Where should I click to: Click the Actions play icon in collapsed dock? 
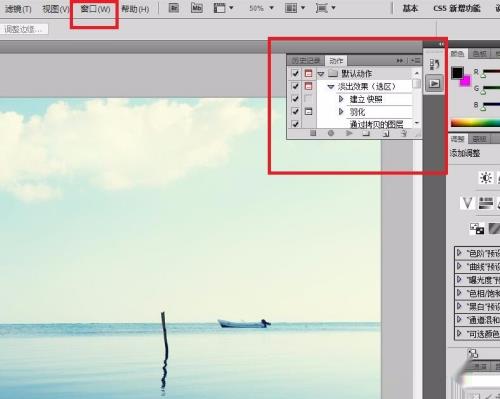[x=434, y=84]
